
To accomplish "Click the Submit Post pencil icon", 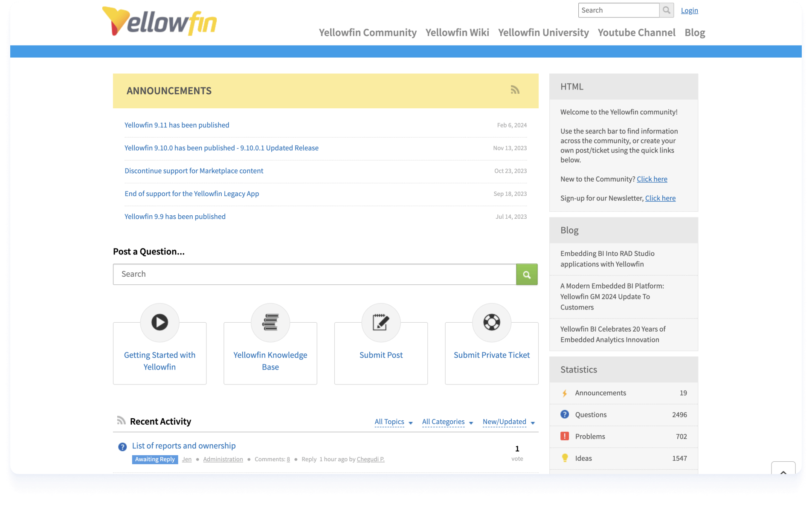I will 381,322.
